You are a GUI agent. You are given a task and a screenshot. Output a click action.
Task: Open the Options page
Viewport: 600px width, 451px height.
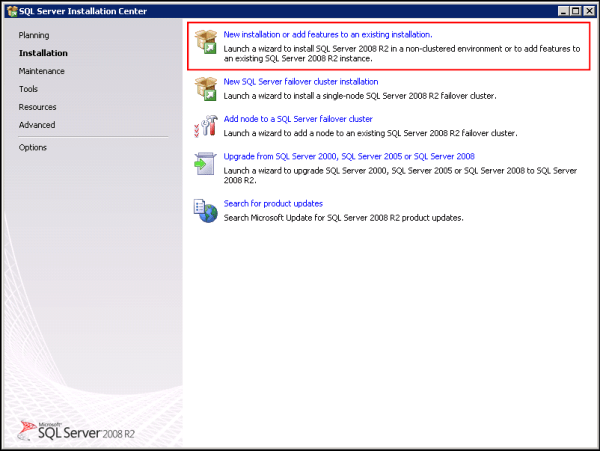33,148
